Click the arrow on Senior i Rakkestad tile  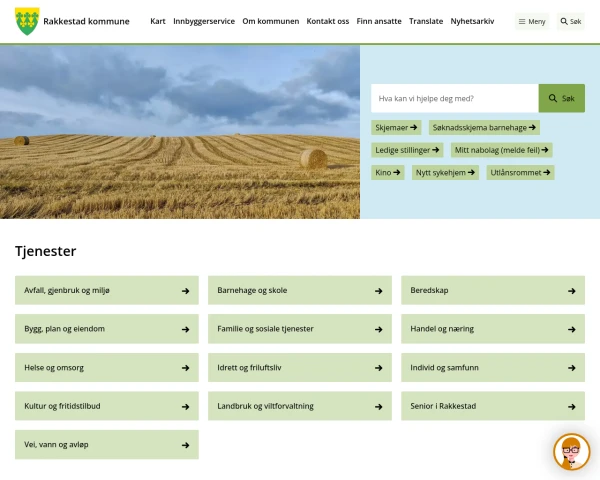click(571, 407)
